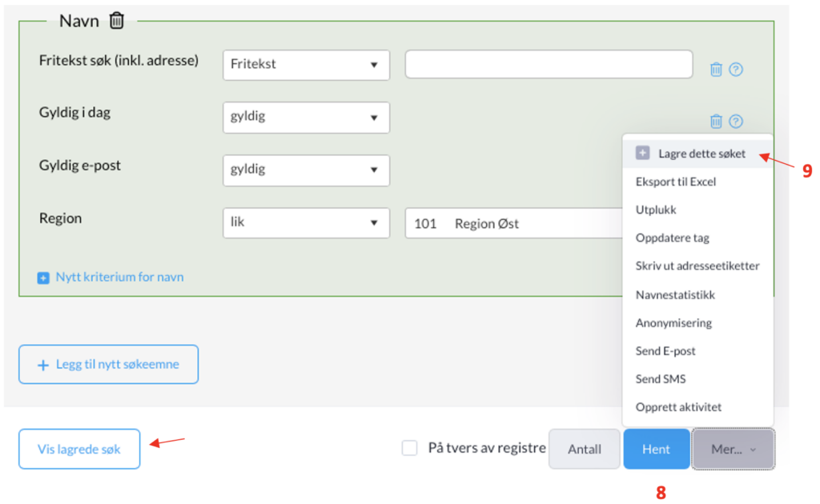Open the Gyldig e-post dropdown
The image size is (820, 504).
point(306,170)
